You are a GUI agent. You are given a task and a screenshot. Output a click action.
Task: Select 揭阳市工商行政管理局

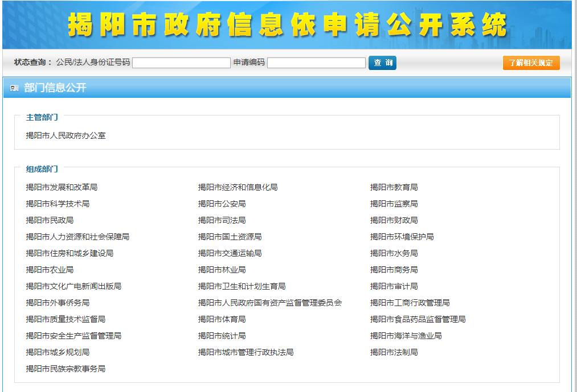410,303
